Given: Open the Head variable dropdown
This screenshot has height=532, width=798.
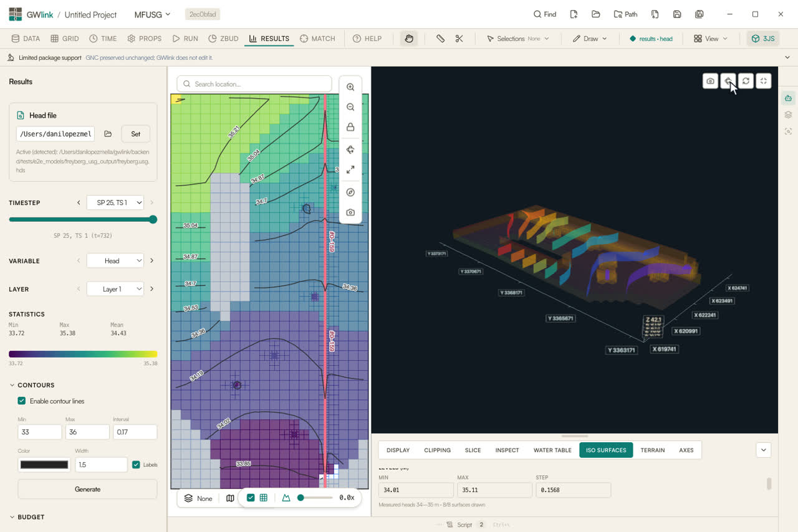Looking at the screenshot, I should 115,261.
